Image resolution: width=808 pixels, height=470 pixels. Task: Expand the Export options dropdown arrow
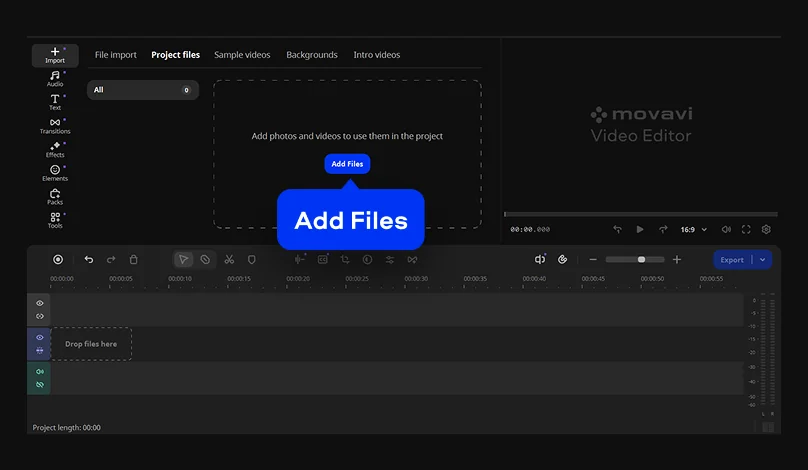click(x=763, y=259)
